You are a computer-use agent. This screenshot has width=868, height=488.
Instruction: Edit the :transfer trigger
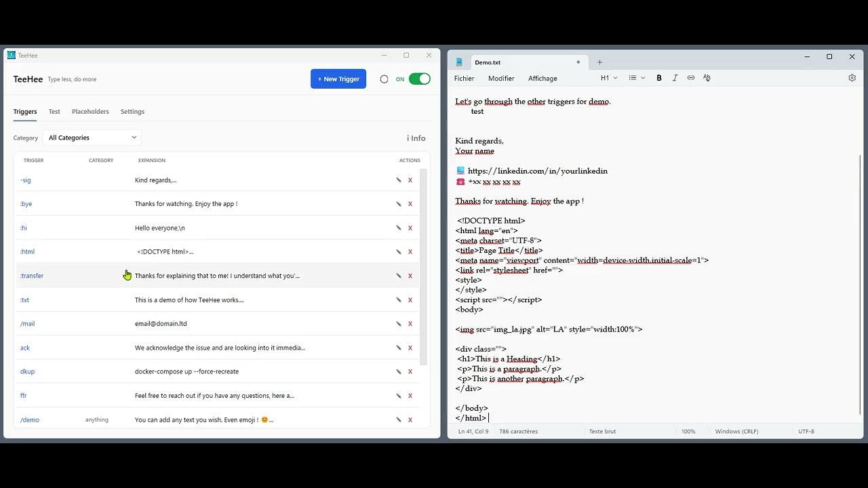click(x=399, y=276)
